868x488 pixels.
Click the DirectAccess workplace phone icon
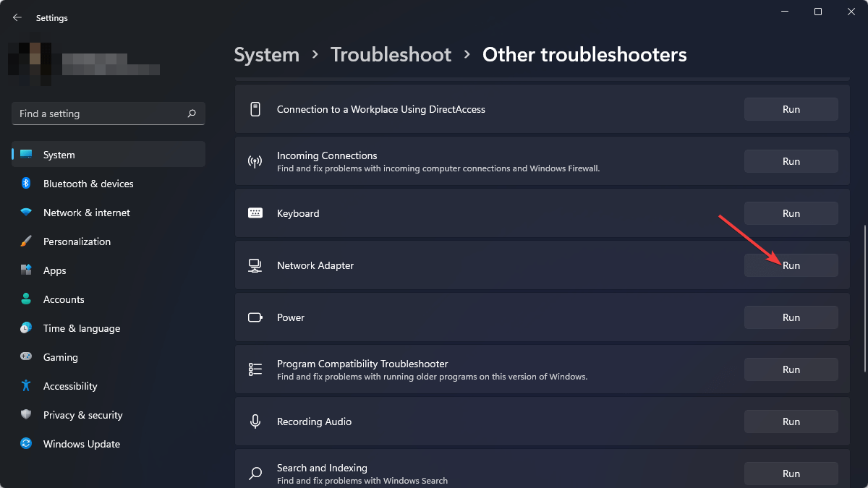[255, 108]
